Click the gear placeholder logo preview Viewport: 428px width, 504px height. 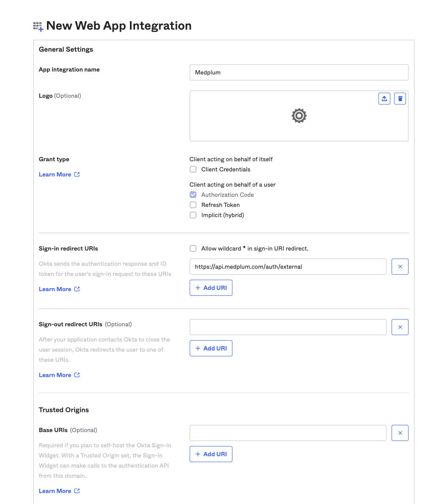pos(299,116)
